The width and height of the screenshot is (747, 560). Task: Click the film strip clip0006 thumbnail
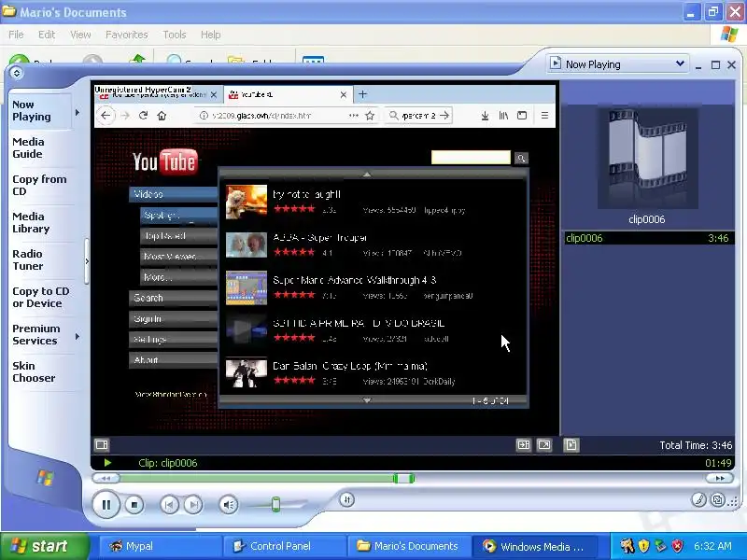point(647,158)
